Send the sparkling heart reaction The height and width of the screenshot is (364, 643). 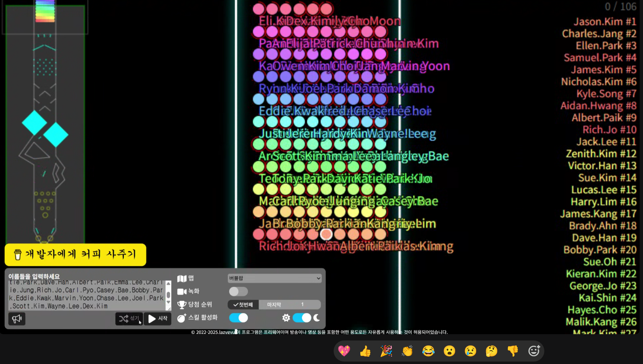344,351
